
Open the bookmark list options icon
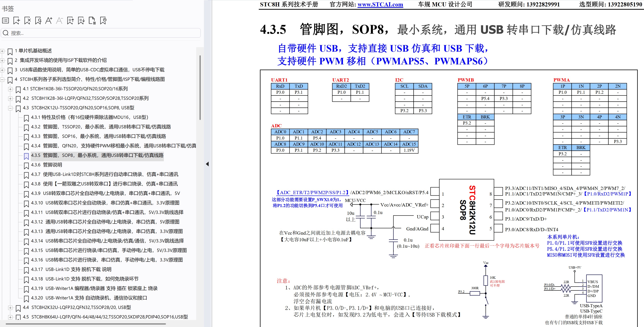[x=6, y=21]
